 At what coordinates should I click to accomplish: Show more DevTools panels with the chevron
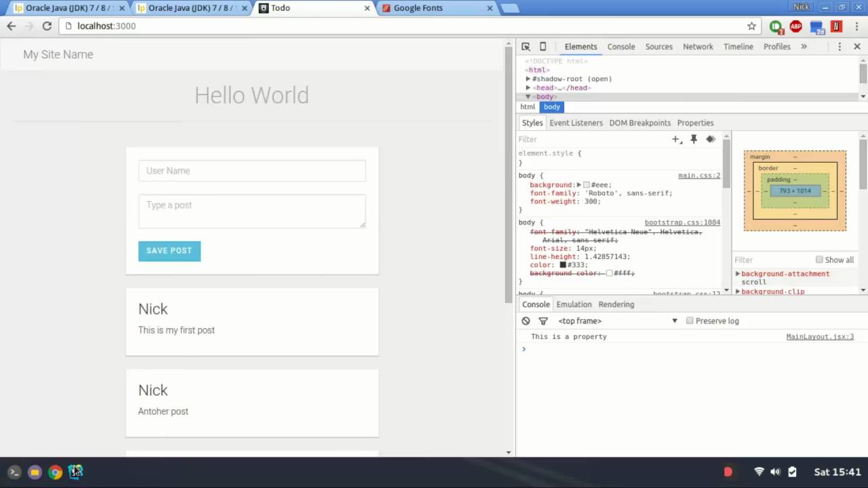[x=804, y=47]
